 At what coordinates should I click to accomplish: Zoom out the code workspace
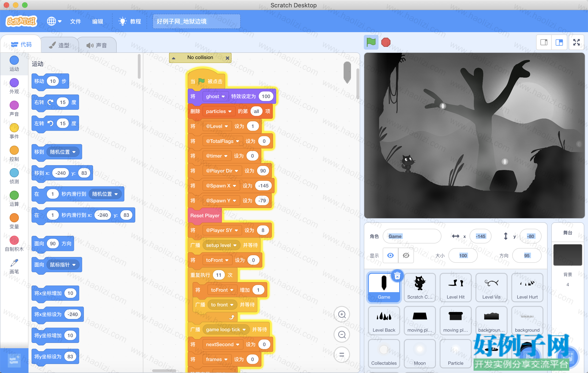point(342,334)
